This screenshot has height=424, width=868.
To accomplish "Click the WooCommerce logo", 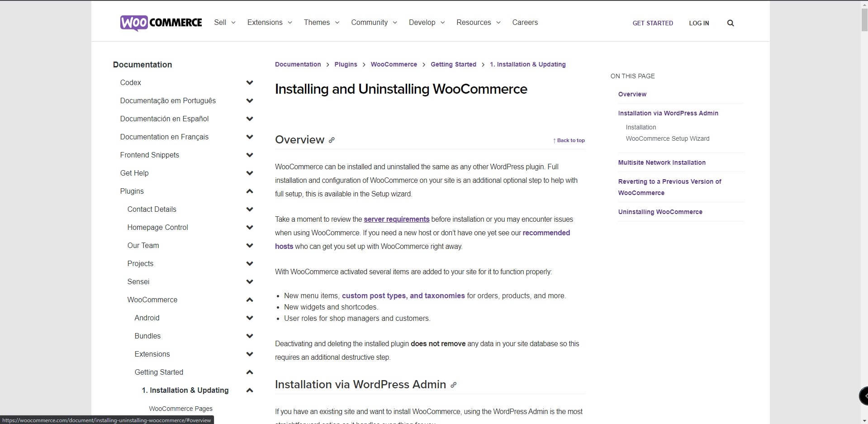I will coord(161,23).
